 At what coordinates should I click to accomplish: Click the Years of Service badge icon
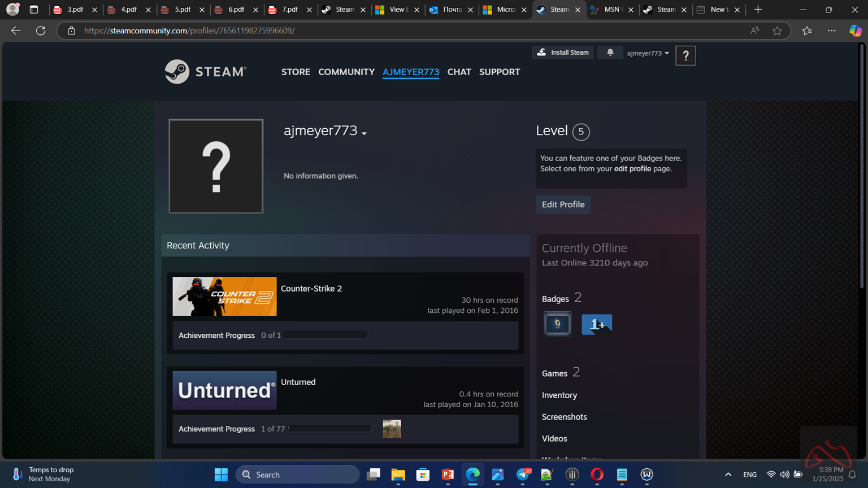click(557, 324)
